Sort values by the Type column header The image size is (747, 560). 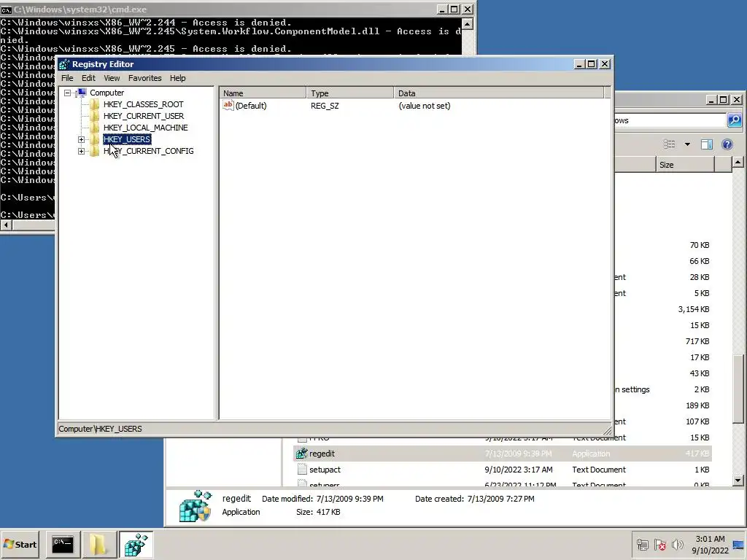pyautogui.click(x=350, y=93)
